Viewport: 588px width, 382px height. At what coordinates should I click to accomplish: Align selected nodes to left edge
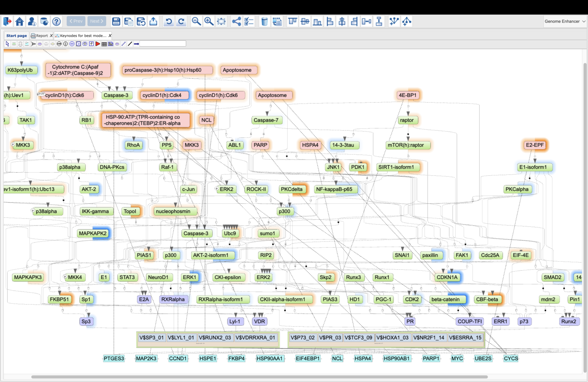330,21
